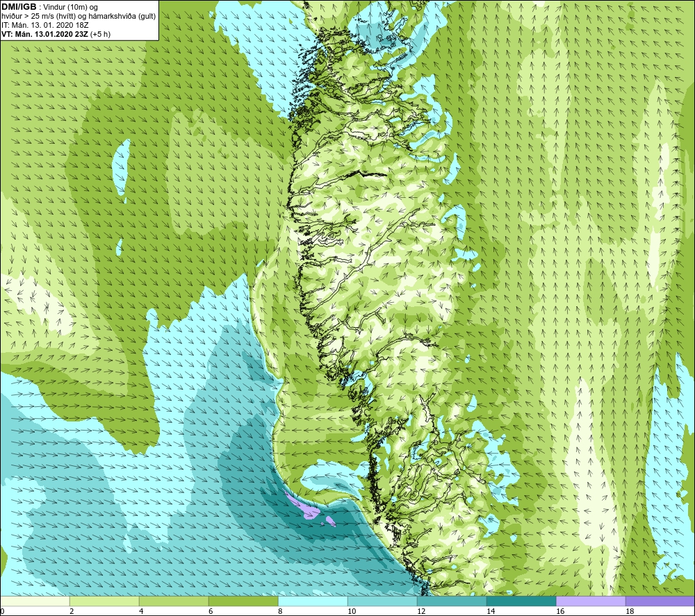Pick the 16–18 m/s light purple swatch
This screenshot has height=616, width=695.
(x=591, y=601)
